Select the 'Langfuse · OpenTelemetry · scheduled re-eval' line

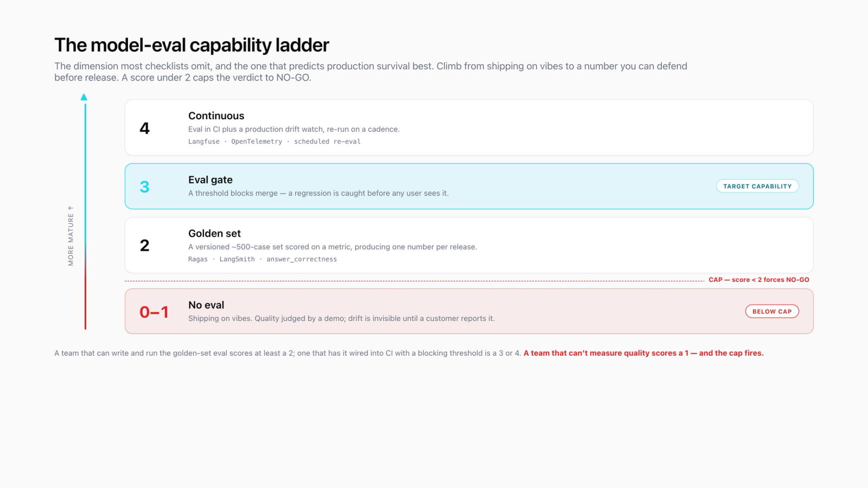point(274,142)
